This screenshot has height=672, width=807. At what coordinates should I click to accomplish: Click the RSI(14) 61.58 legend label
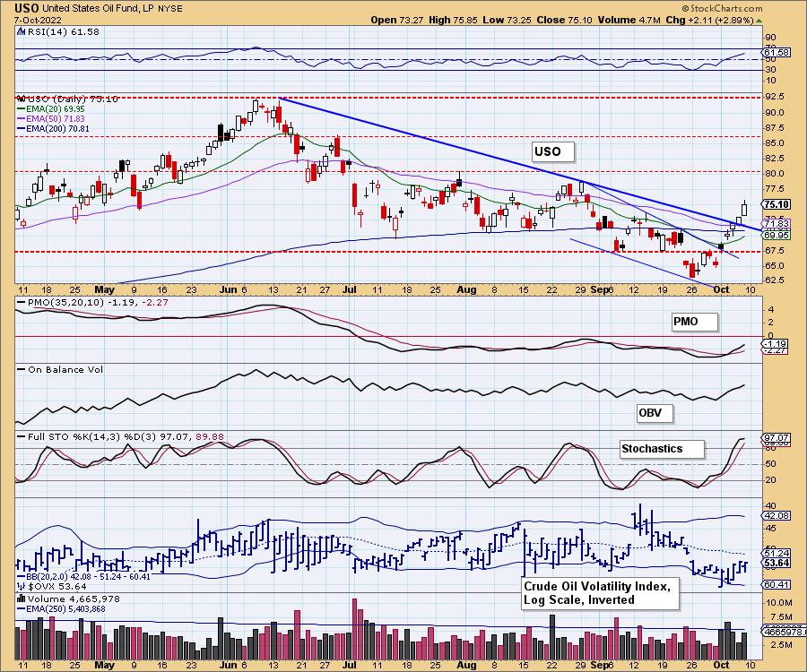(x=62, y=31)
